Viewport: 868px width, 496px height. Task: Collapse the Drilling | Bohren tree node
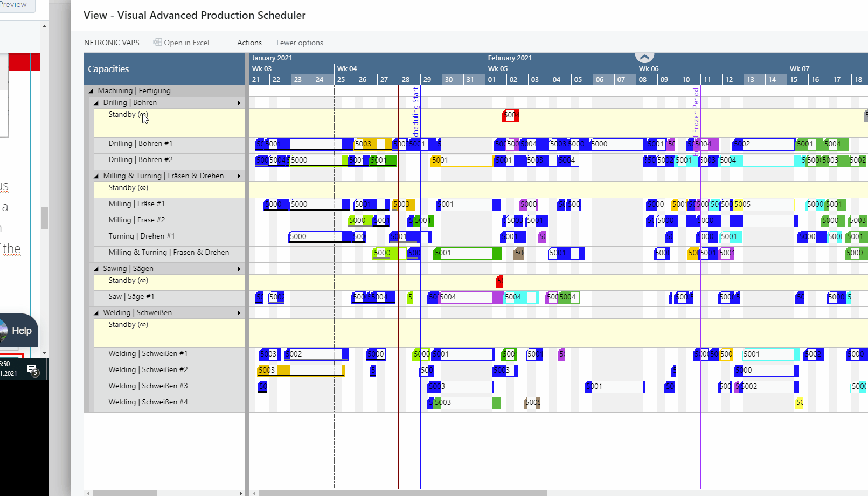(96, 103)
